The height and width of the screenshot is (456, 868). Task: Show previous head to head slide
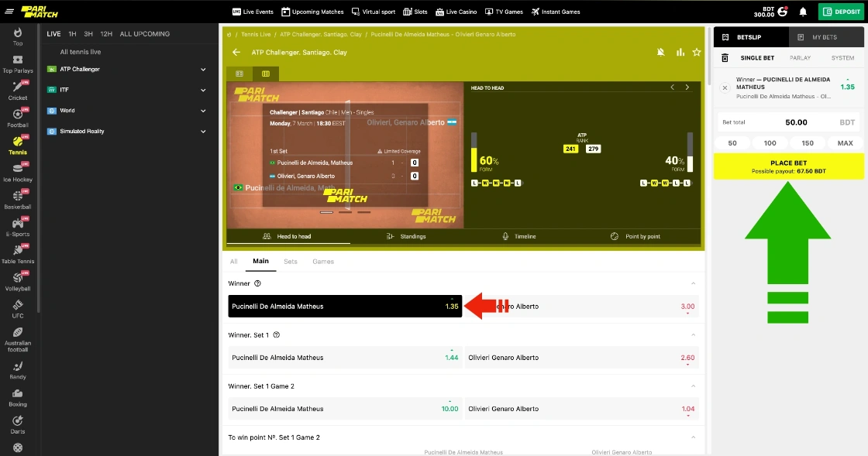(x=673, y=87)
